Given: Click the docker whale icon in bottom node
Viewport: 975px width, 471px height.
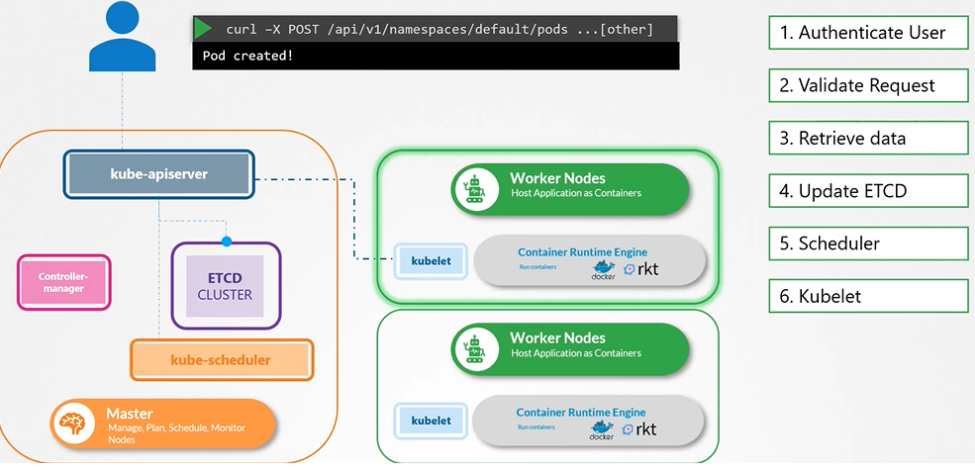Looking at the screenshot, I should (601, 429).
